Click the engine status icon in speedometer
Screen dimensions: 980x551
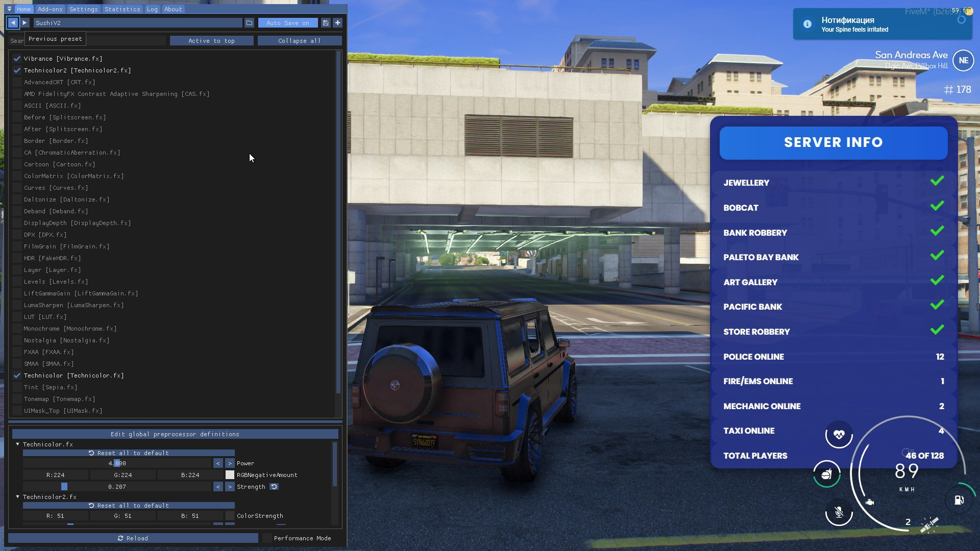pos(870,503)
